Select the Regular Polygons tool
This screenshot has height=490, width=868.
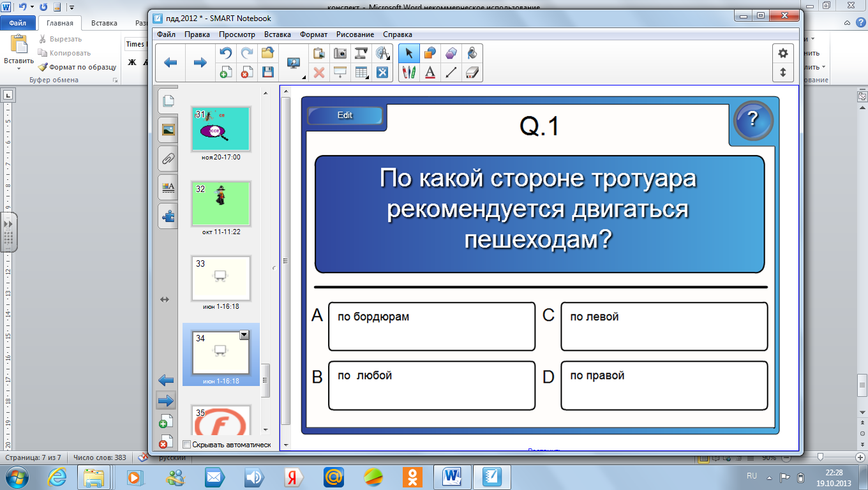point(451,54)
